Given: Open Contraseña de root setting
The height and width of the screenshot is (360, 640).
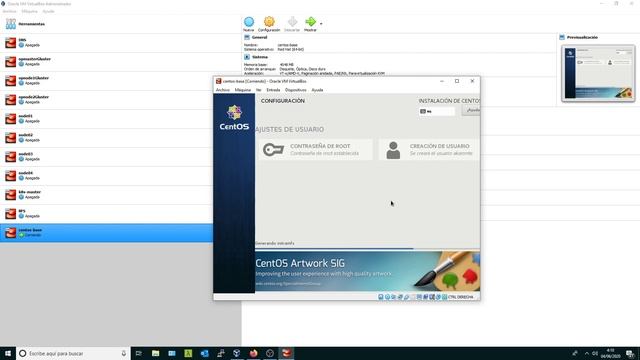Looking at the screenshot, I should click(x=316, y=149).
